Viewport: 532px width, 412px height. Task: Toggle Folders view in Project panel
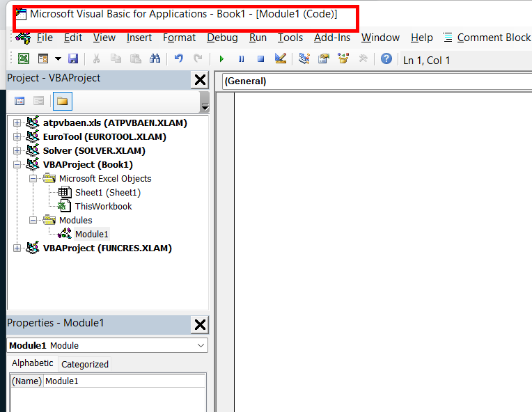point(63,101)
